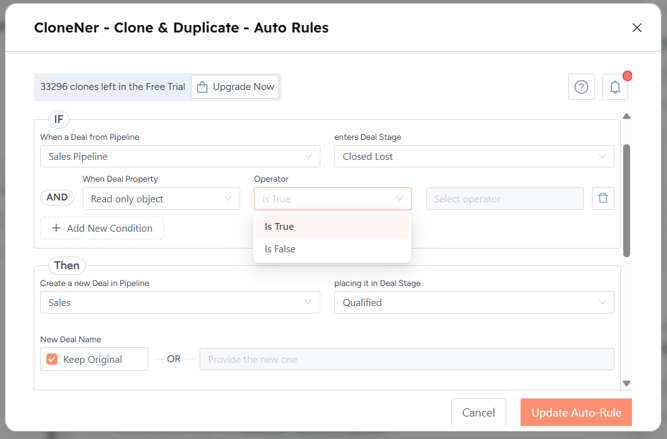Click the scrollbar up arrow
This screenshot has height=439, width=667.
pyautogui.click(x=626, y=116)
